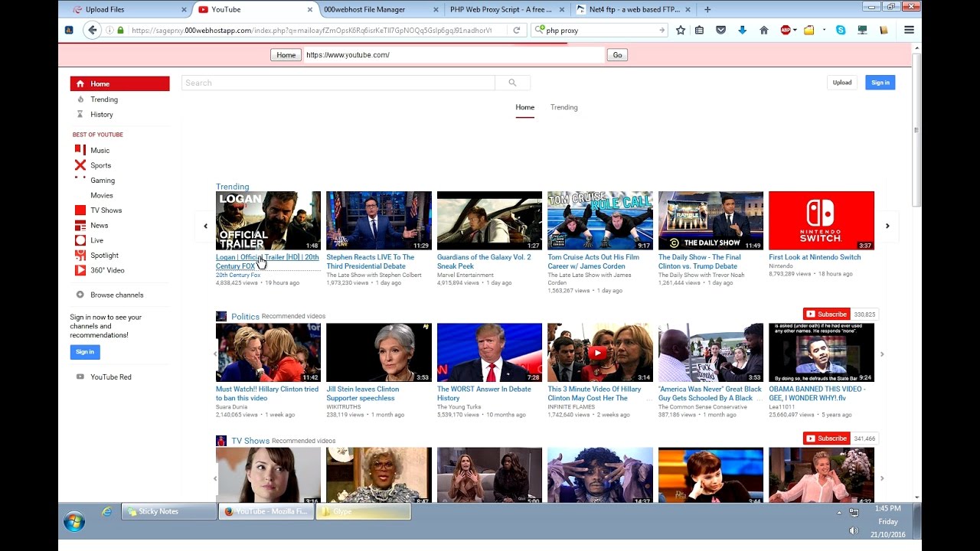Select Sports in Best of YouTube
Screen dimensions: 980x551
pyautogui.click(x=101, y=165)
